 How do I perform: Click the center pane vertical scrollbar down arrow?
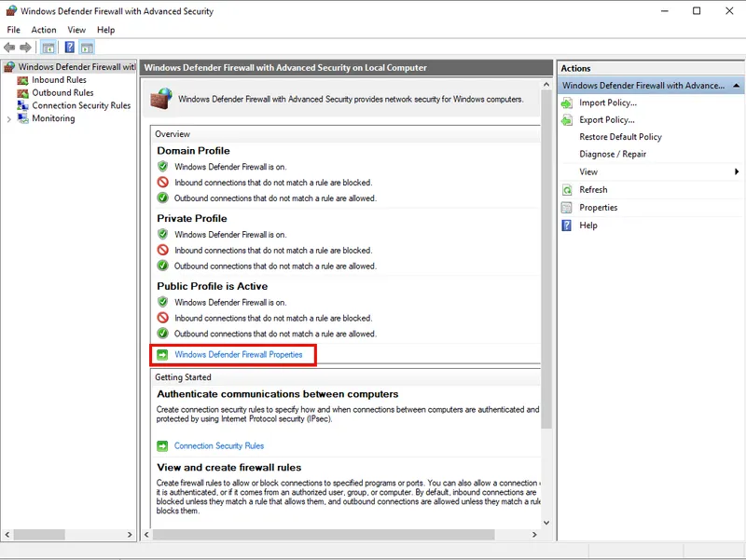pyautogui.click(x=546, y=524)
